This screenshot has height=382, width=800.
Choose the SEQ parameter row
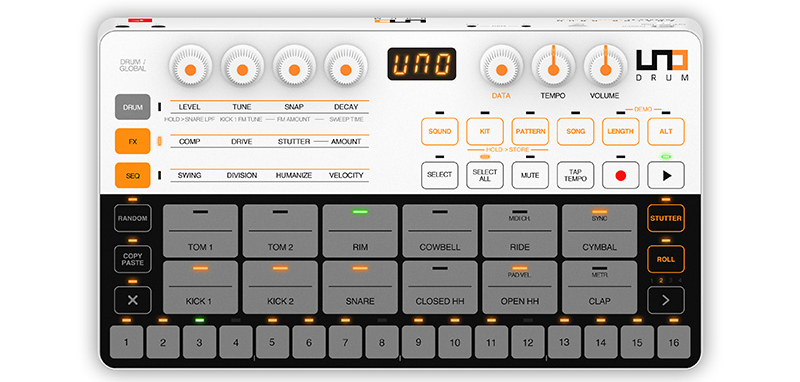(133, 175)
